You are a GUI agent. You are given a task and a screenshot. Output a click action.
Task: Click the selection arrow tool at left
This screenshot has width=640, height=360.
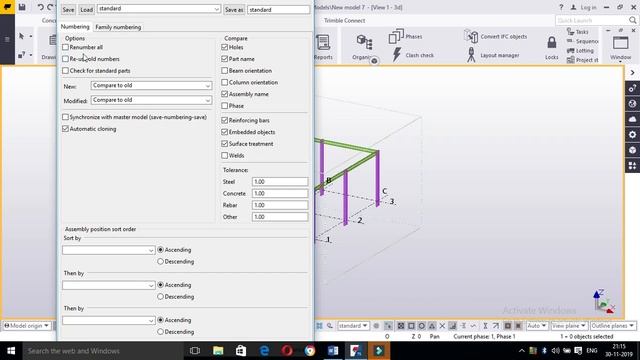click(x=22, y=36)
